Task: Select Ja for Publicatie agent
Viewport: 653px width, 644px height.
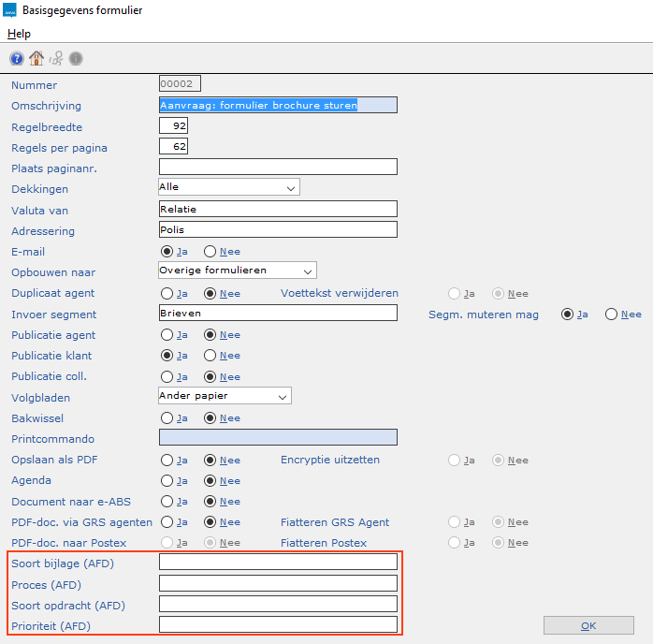Action: click(167, 335)
